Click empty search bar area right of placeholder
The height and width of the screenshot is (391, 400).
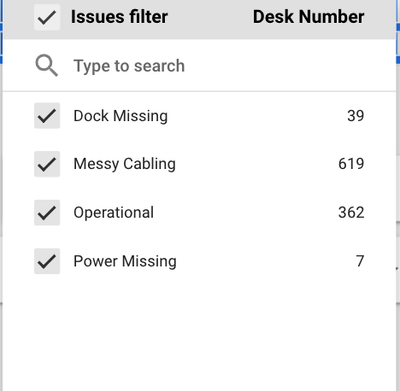pos(290,66)
